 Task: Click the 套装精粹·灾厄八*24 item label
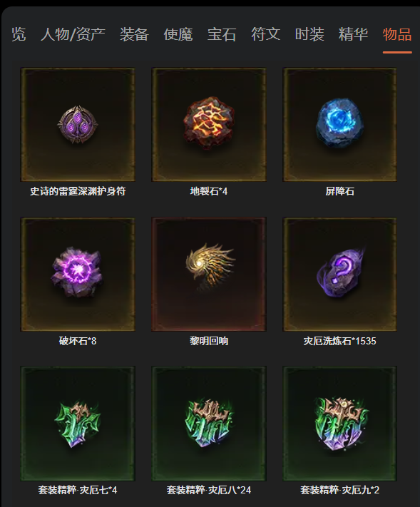209,490
